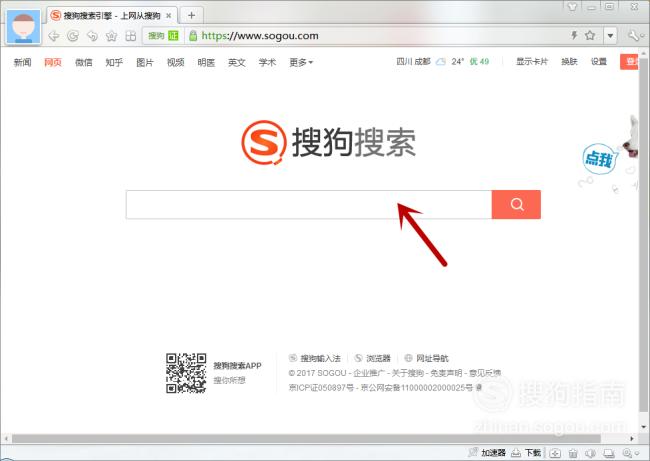Focus the Sogou search input box
The image size is (650, 461).
309,204
